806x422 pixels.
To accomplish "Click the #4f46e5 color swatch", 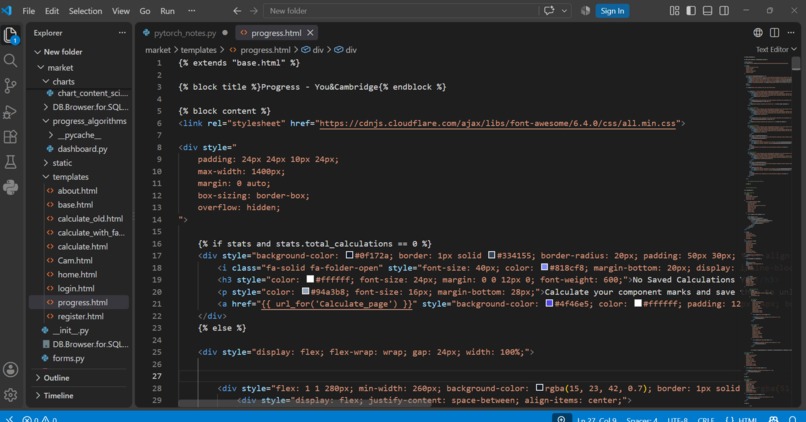I will click(549, 303).
